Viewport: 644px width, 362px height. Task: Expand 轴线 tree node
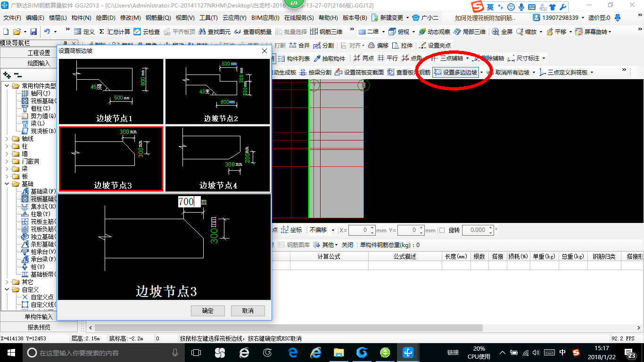pos(7,139)
